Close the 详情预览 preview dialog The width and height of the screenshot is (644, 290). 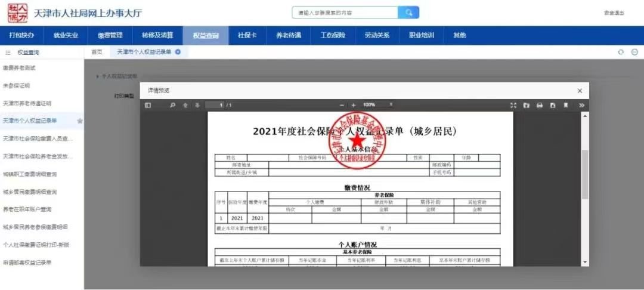pos(580,91)
